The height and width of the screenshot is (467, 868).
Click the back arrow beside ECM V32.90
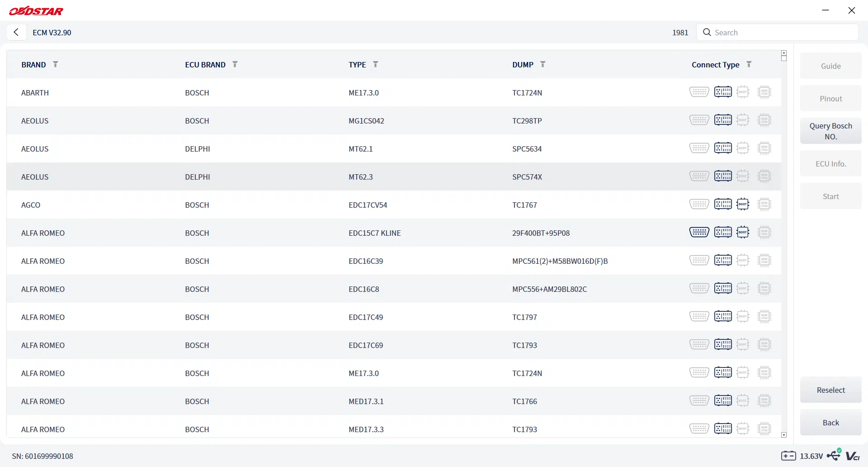16,32
